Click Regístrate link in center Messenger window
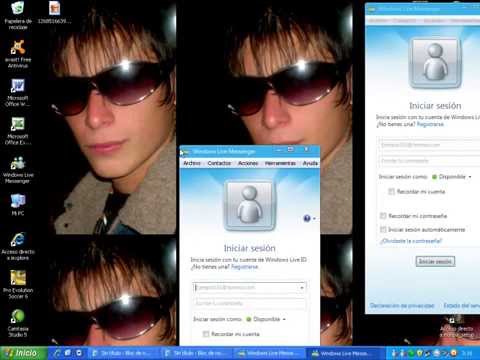480x360 pixels. pos(245,267)
